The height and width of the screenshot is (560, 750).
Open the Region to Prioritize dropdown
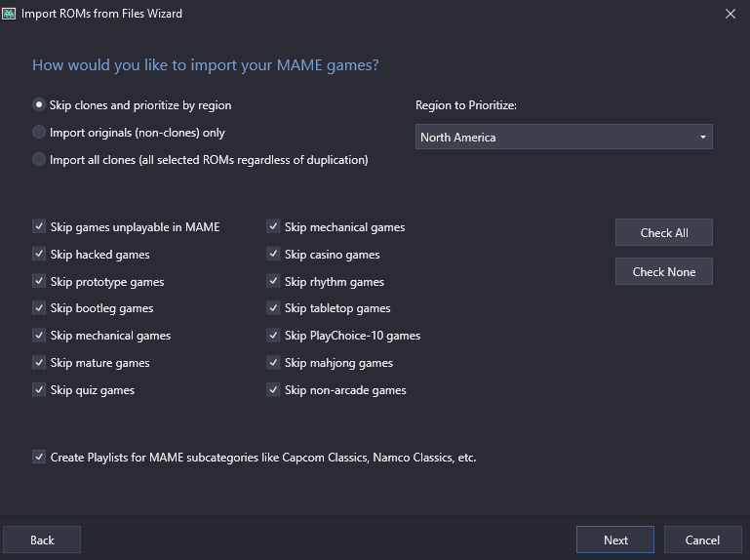[x=564, y=137]
